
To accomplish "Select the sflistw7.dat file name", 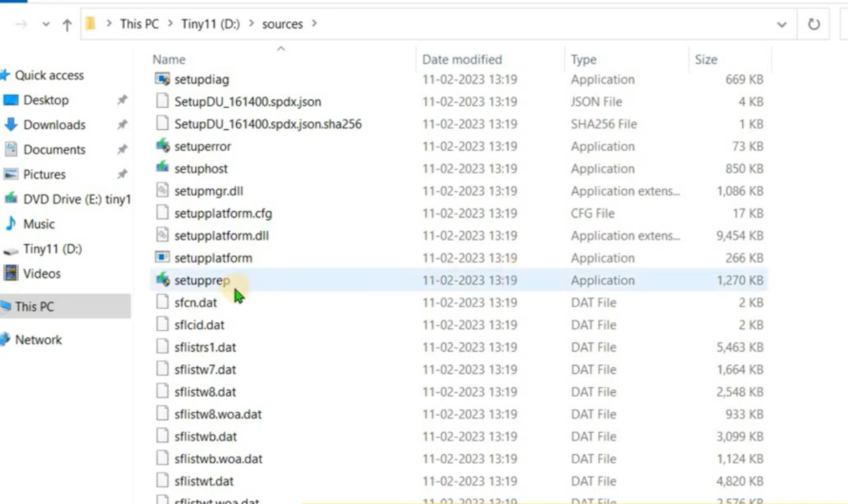I will (205, 369).
